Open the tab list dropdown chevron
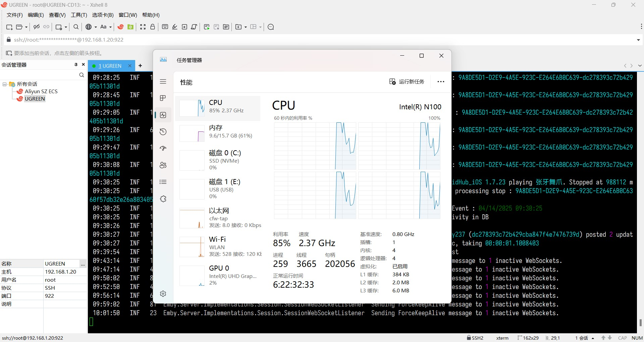This screenshot has height=342, width=644. click(x=640, y=66)
